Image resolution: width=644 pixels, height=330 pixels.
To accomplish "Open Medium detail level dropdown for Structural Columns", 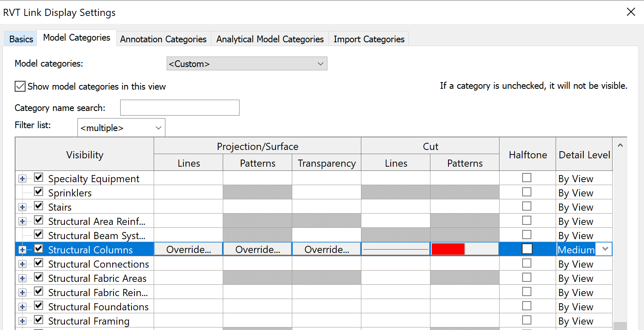I will tap(605, 249).
